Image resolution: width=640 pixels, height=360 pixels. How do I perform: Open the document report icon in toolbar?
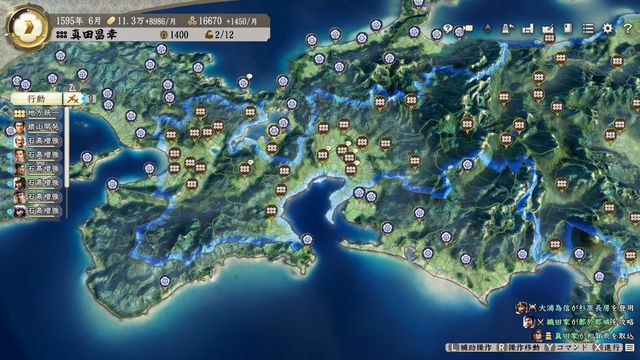(568, 28)
